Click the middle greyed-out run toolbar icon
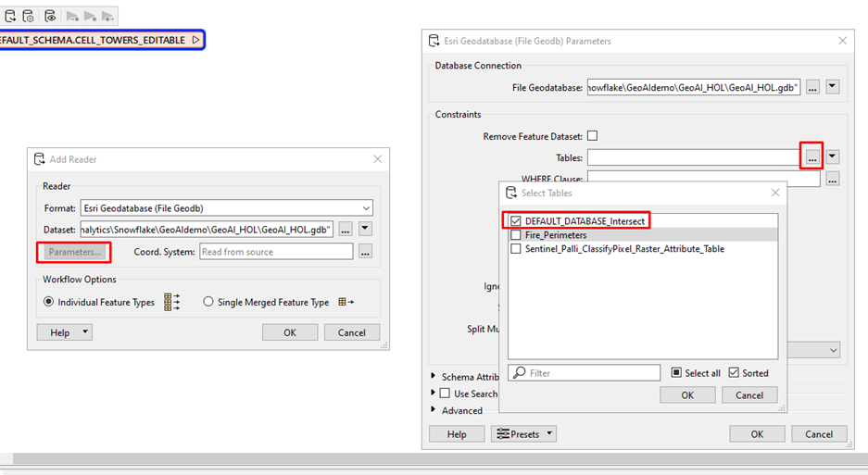Screen dimensions: 868x475 [90, 16]
